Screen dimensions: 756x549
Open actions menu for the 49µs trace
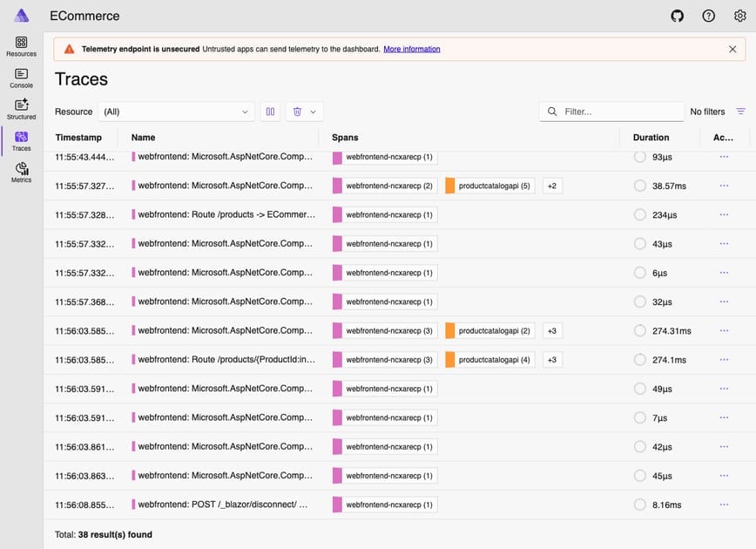[x=724, y=389]
